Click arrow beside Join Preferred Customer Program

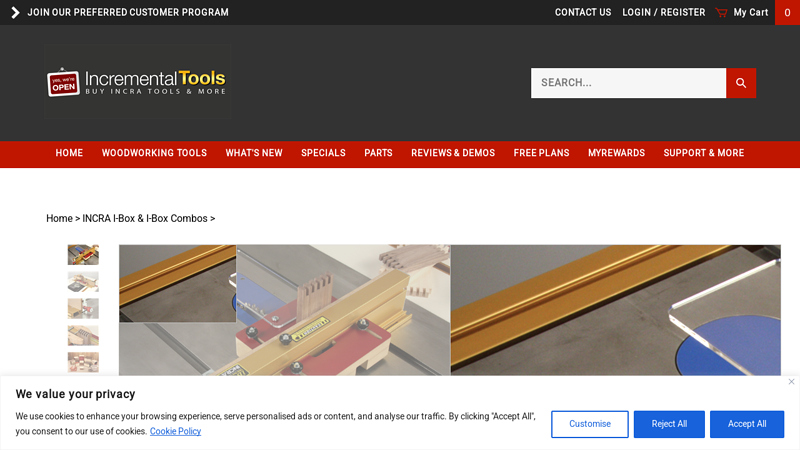click(x=15, y=13)
